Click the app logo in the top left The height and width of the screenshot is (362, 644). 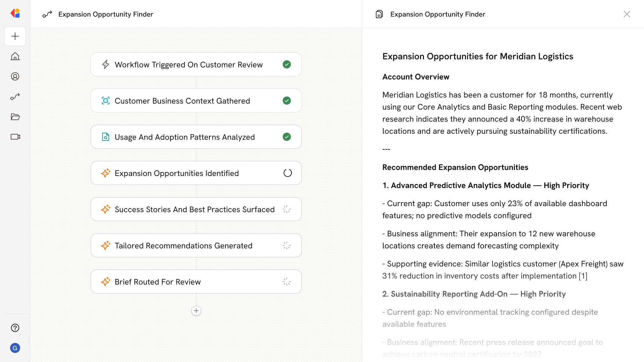15,13
